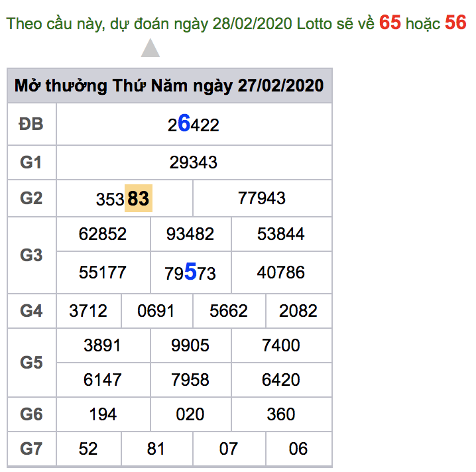Click the G6 result 020

(x=190, y=414)
